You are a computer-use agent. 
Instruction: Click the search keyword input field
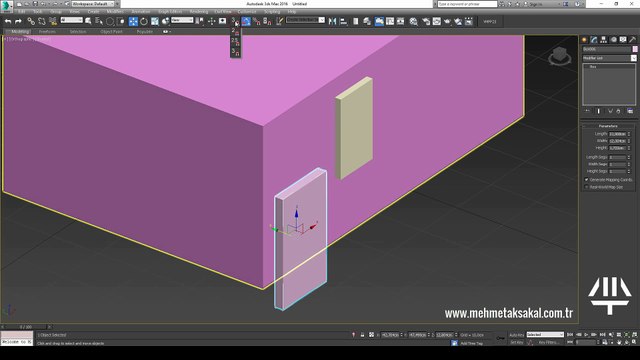pyautogui.click(x=467, y=4)
